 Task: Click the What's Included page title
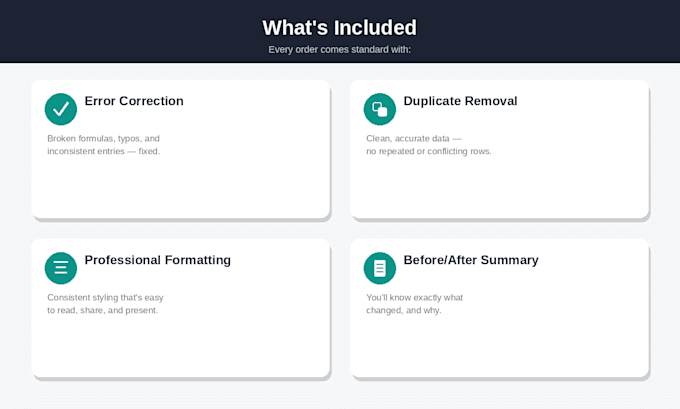[x=340, y=28]
